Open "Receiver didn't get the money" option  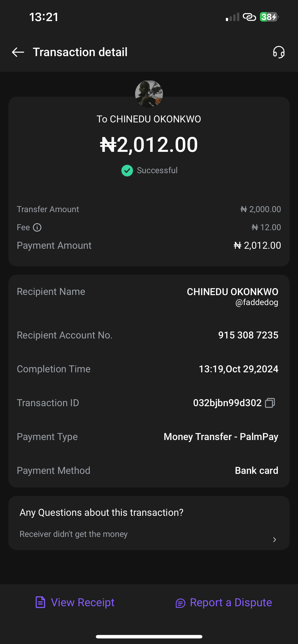tap(74, 534)
